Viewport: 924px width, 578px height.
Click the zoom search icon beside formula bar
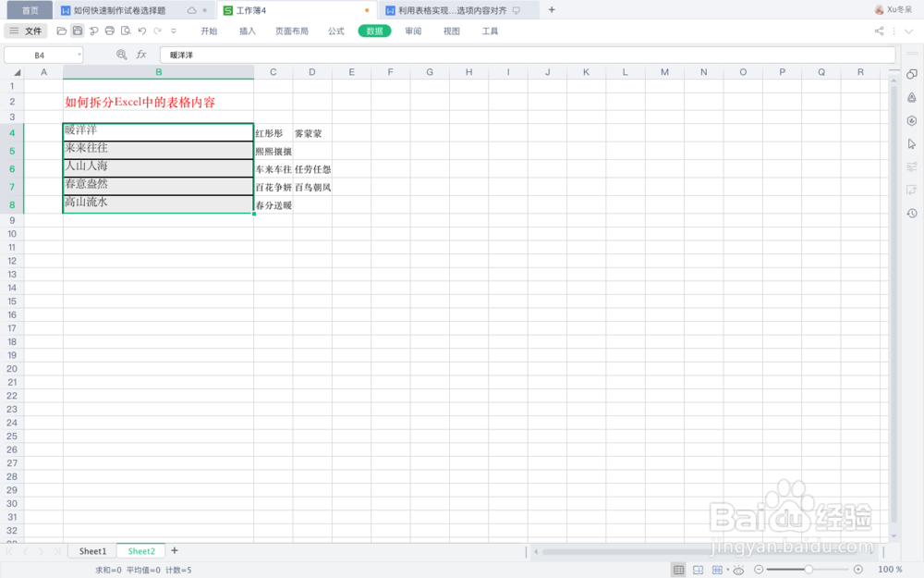[x=121, y=54]
